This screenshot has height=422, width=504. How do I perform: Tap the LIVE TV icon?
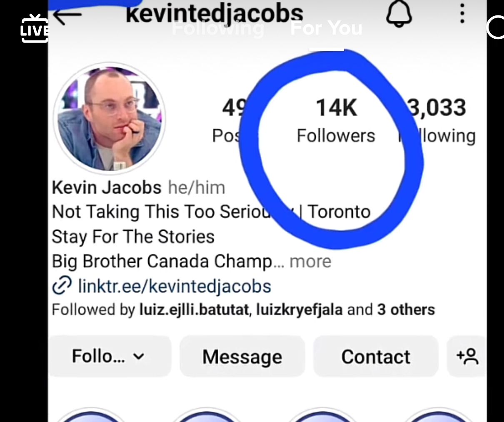35,28
